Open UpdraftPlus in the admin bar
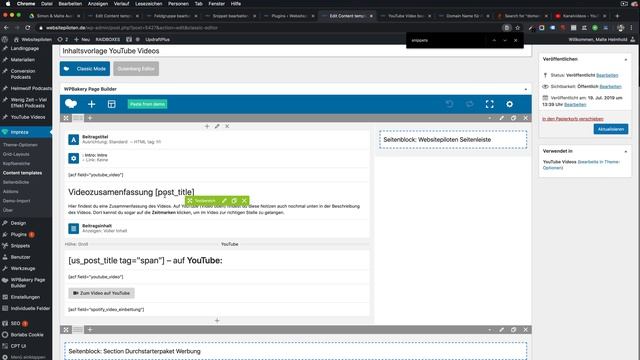 157,40
